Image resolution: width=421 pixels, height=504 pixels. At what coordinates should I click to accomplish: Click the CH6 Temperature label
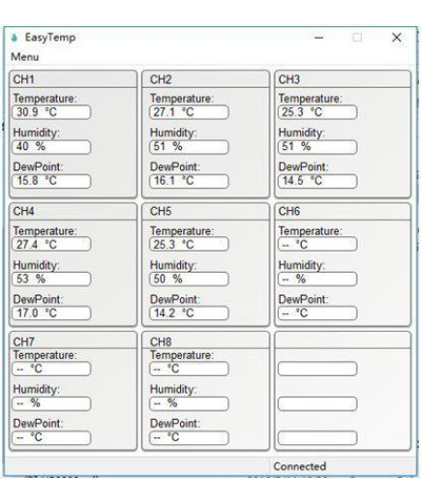(x=311, y=231)
